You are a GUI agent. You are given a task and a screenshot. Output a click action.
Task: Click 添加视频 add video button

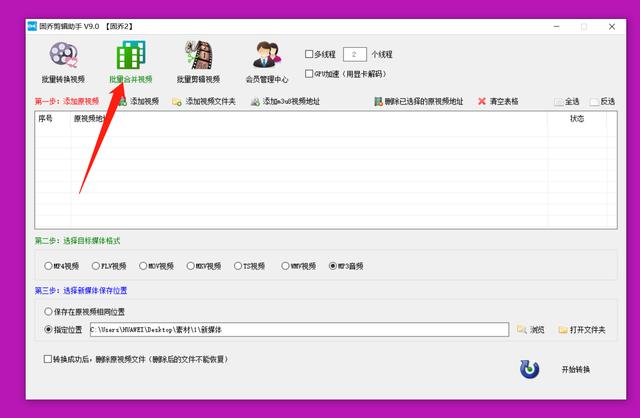[139, 101]
